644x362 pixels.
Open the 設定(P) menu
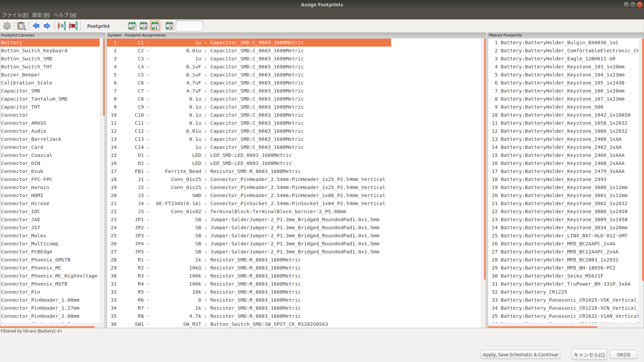(x=41, y=15)
